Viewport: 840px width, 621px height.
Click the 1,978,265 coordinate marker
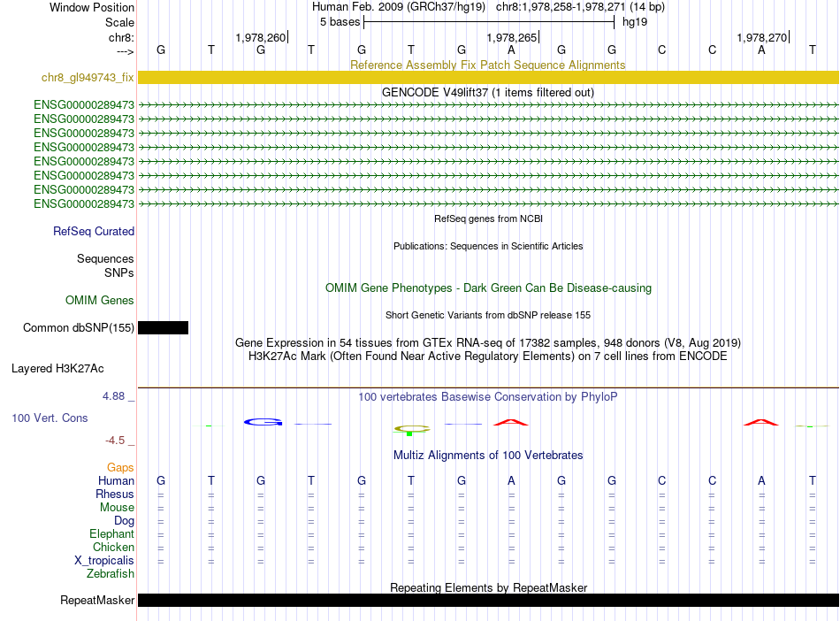pyautogui.click(x=512, y=37)
